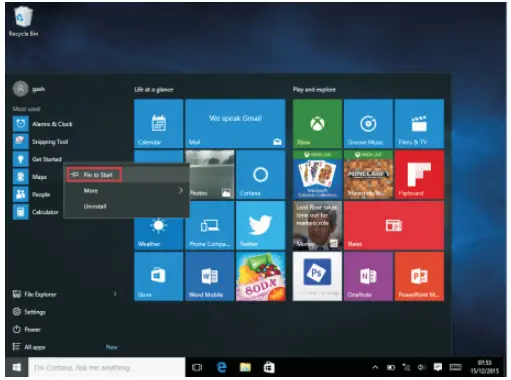511x380 pixels.
Task: Expand File Explorer jump list arrow
Action: click(x=115, y=294)
